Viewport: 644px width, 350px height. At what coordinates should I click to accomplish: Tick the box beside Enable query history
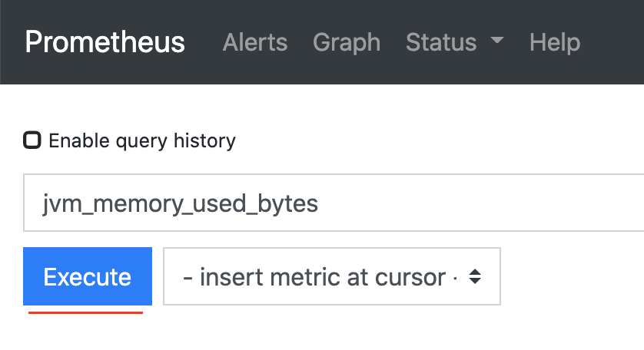(x=32, y=140)
